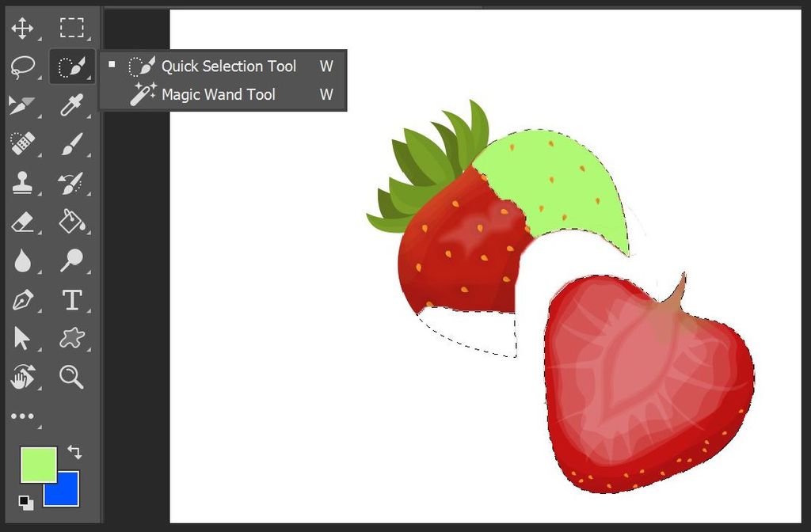This screenshot has height=532, width=811.
Task: Select the Spot Healing Brush tool
Action: click(22, 143)
